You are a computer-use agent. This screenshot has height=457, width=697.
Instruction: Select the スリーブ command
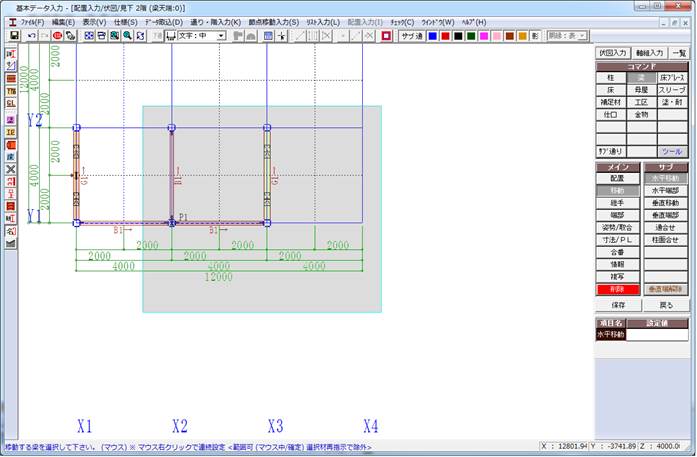coord(673,90)
